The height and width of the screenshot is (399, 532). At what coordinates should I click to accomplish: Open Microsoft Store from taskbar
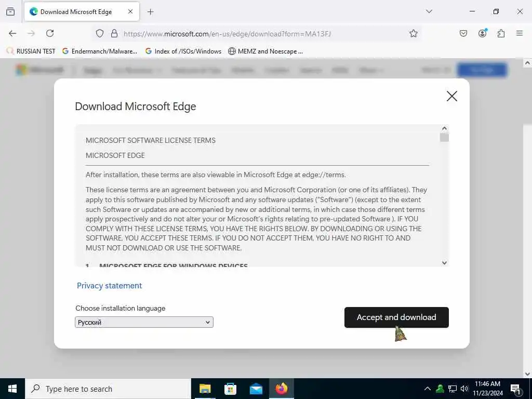click(x=230, y=389)
